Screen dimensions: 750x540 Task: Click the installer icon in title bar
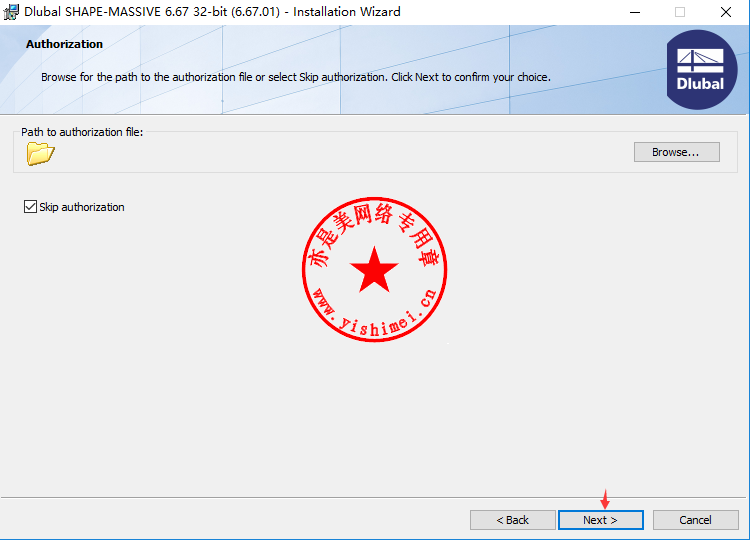pos(11,11)
